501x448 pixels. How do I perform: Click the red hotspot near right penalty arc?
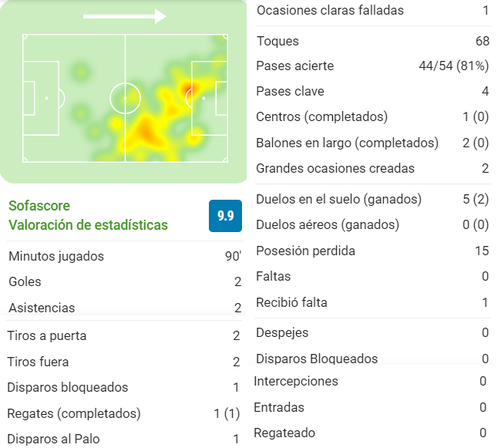click(x=189, y=89)
